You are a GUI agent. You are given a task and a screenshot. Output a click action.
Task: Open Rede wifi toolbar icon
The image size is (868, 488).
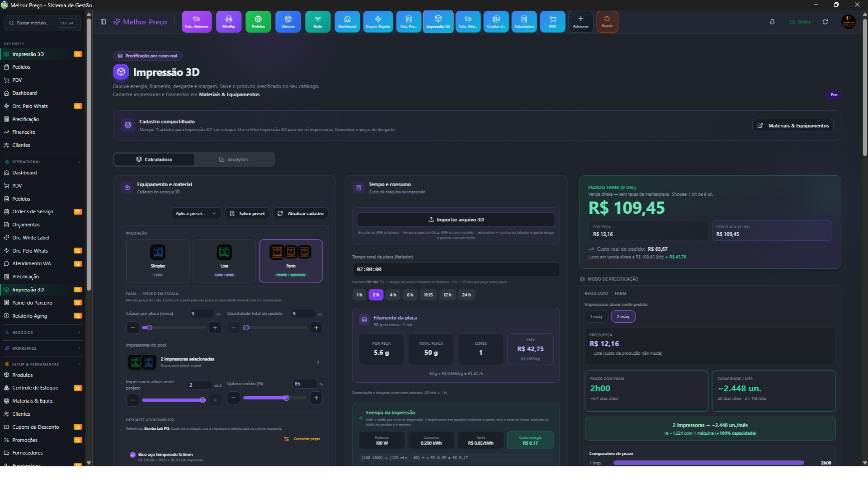click(x=318, y=22)
